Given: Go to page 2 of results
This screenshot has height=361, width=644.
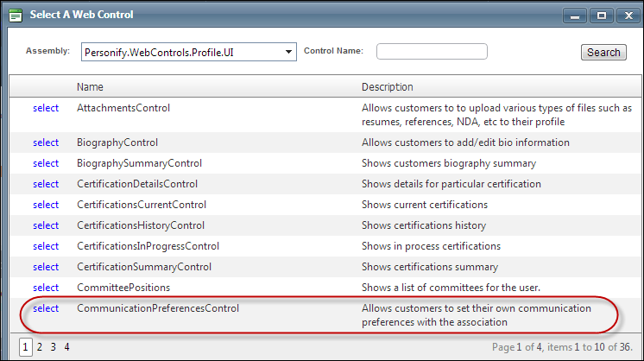Looking at the screenshot, I should (x=40, y=347).
